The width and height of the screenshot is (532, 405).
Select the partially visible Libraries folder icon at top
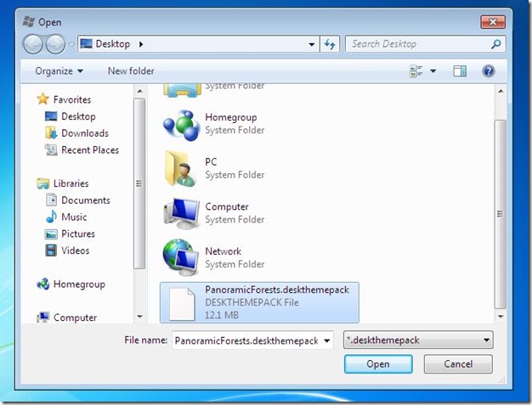pos(180,91)
